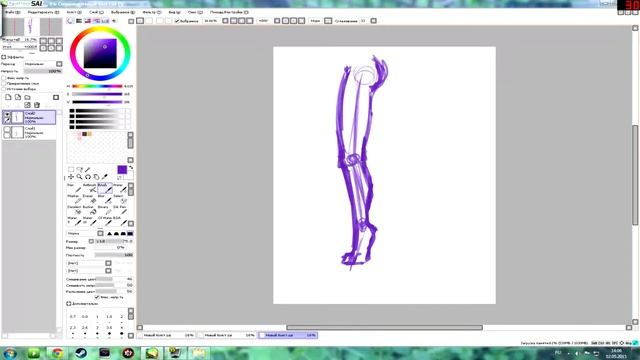640x360 pixels.
Task: Open the View menu
Action: click(x=174, y=12)
